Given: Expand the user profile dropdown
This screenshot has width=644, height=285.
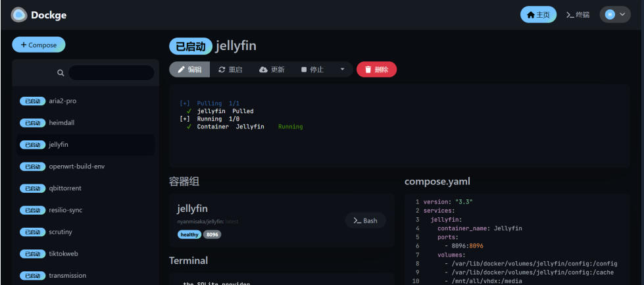Looking at the screenshot, I should point(615,14).
